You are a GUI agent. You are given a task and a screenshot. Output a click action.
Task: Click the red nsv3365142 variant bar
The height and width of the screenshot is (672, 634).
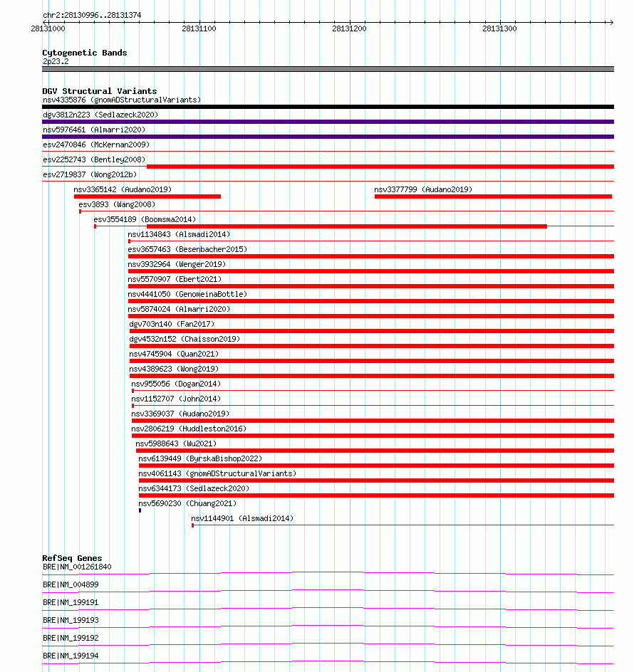pyautogui.click(x=147, y=196)
